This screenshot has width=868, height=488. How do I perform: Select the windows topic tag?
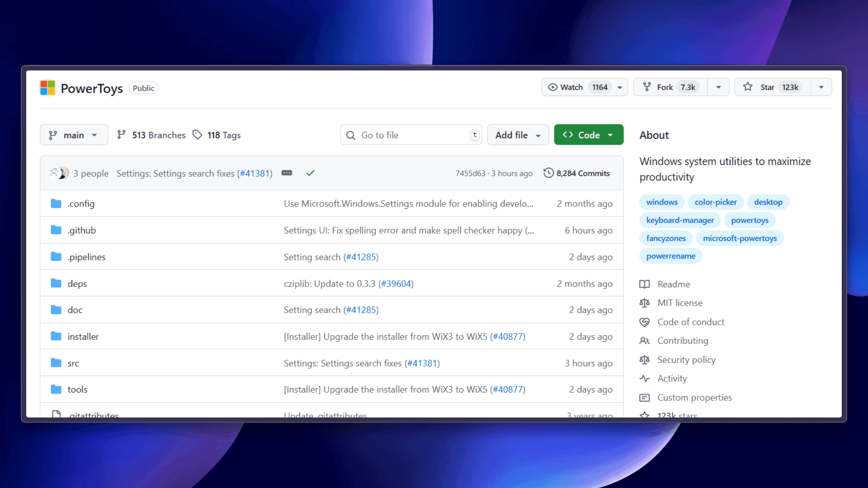tap(662, 202)
